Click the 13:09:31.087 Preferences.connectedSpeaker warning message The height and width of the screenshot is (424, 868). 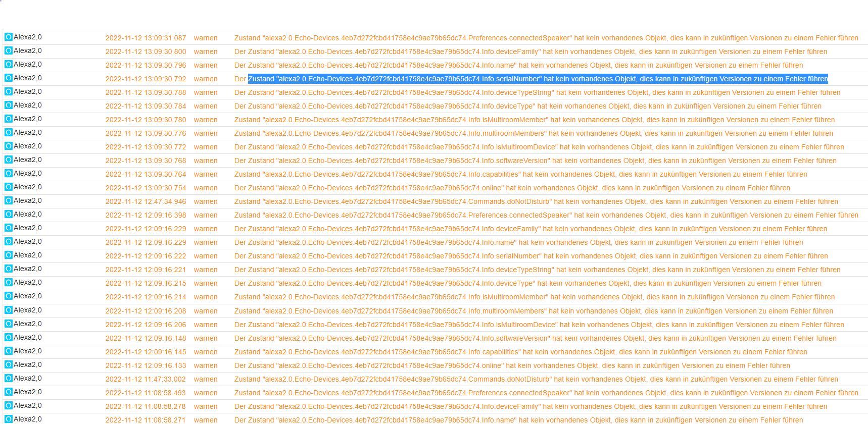pos(546,38)
